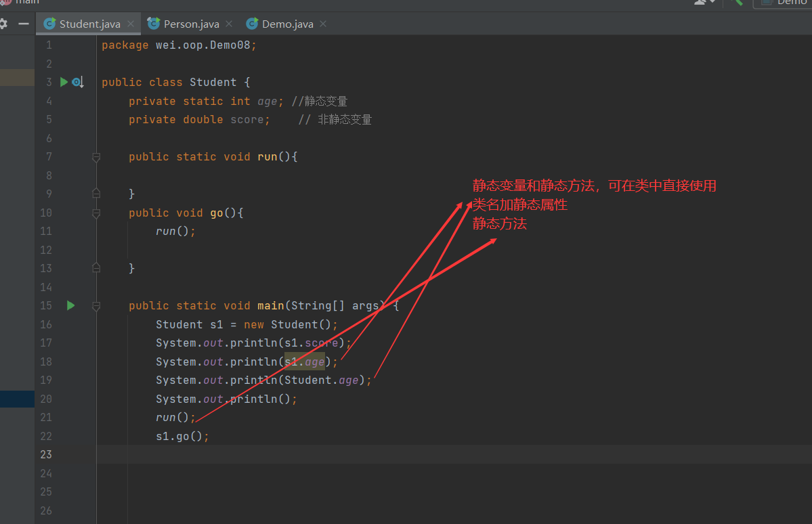Close the Person.java tab

click(229, 24)
